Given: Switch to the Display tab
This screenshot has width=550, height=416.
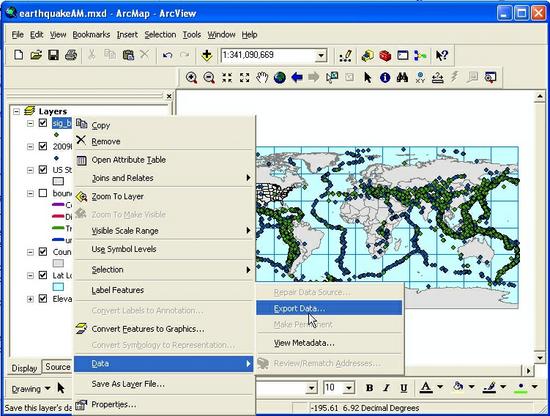Looking at the screenshot, I should (24, 368).
